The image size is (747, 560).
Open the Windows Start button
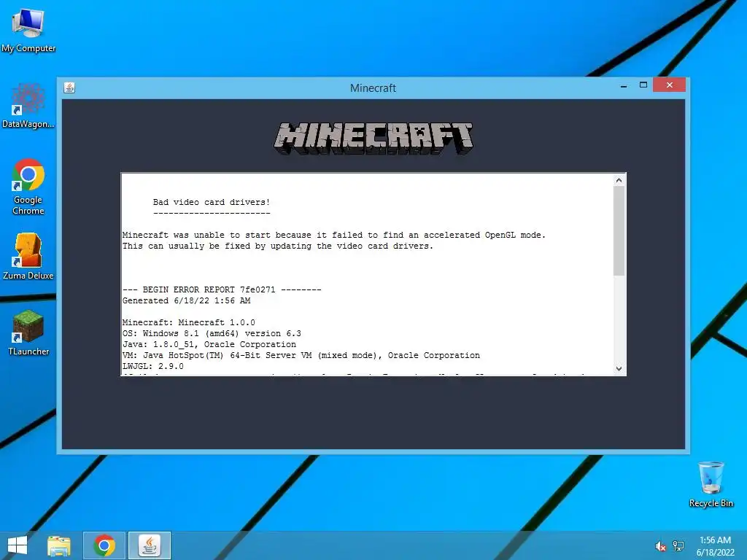tap(18, 545)
